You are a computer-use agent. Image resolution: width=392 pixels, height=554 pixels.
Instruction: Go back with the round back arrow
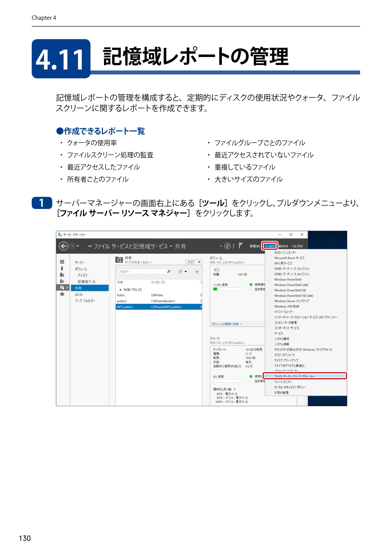63,246
